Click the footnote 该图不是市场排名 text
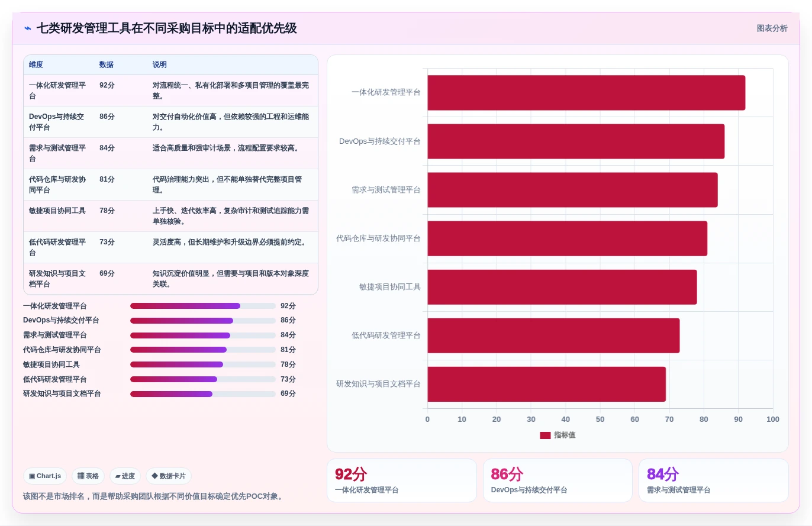812x526 pixels. tap(154, 496)
